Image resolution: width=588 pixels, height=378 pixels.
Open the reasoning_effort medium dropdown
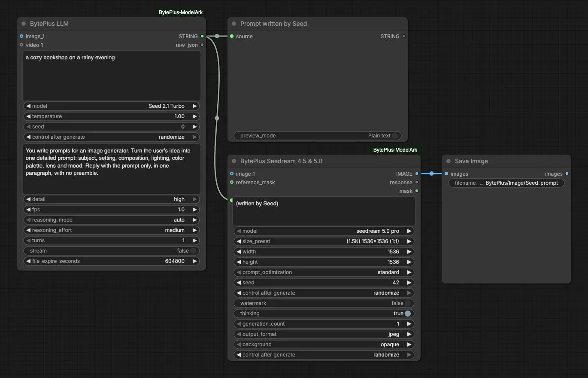tap(112, 230)
